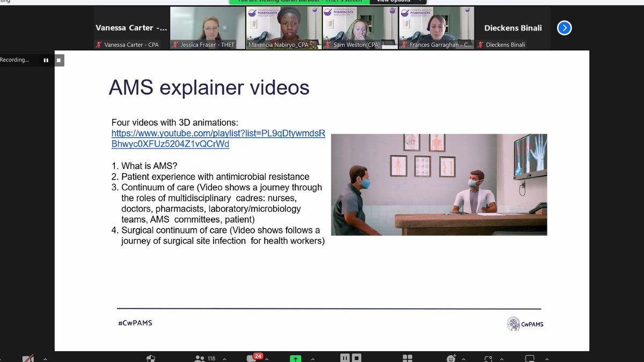Show next page of participant videos
Screen dimensions: 644x362
[564, 28]
